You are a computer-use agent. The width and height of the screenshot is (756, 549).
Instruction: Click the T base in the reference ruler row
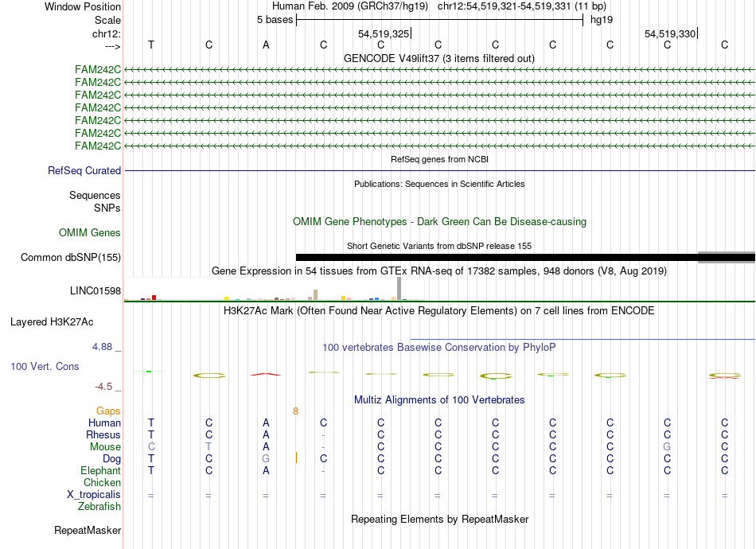click(151, 45)
